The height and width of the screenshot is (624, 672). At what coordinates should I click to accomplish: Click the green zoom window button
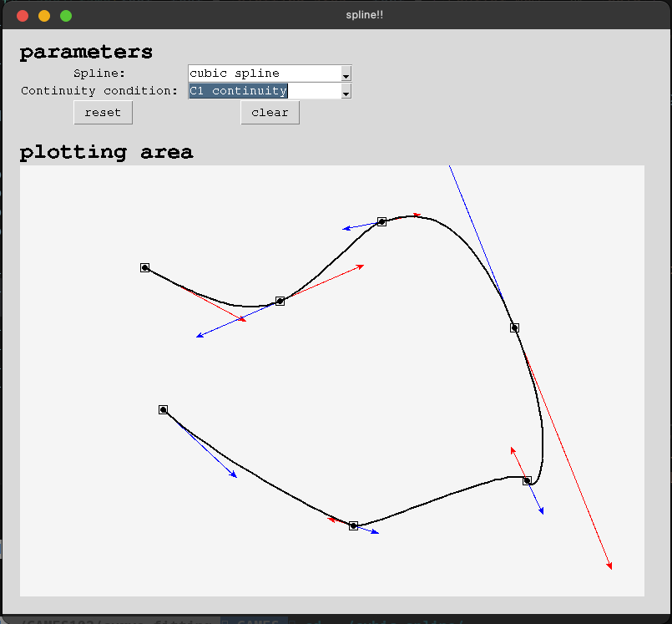[66, 16]
